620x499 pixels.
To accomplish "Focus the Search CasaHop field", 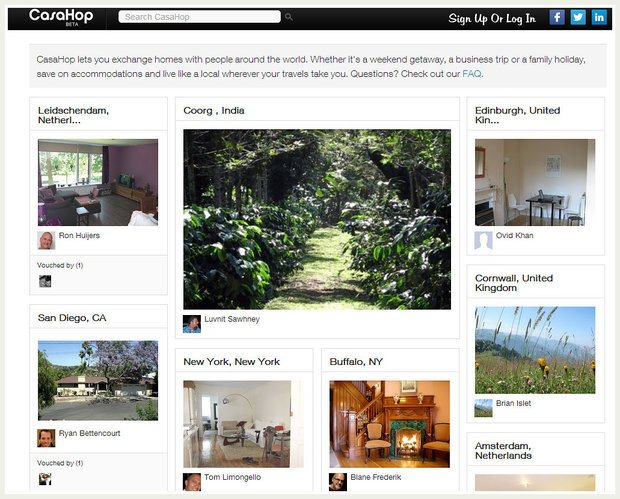I will pyautogui.click(x=200, y=17).
